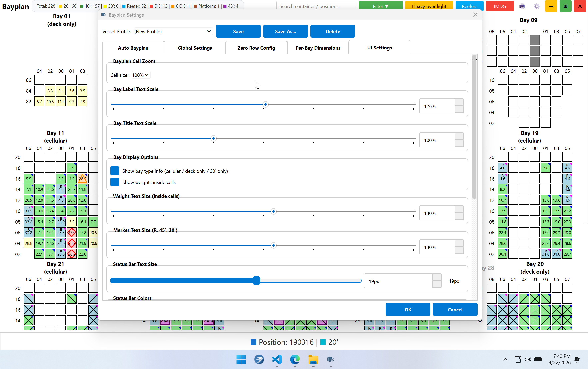Open the volume control in the tray
This screenshot has height=369, width=588.
point(527,359)
